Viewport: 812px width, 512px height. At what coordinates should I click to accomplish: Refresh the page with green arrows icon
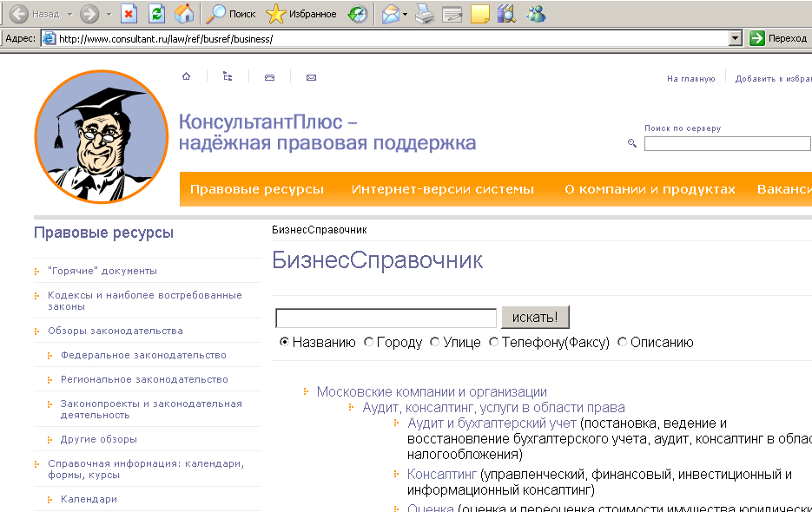pos(156,14)
